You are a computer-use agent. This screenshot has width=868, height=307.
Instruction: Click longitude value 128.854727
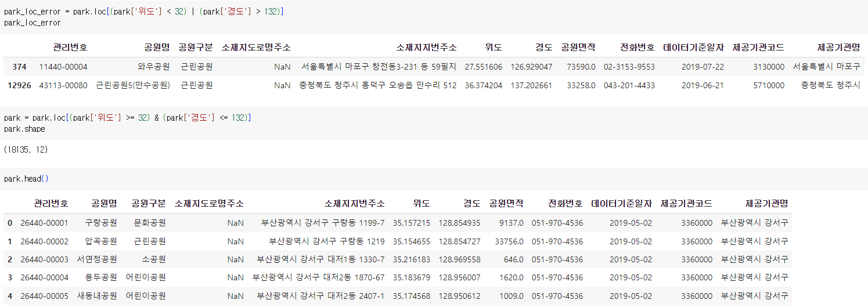point(460,241)
